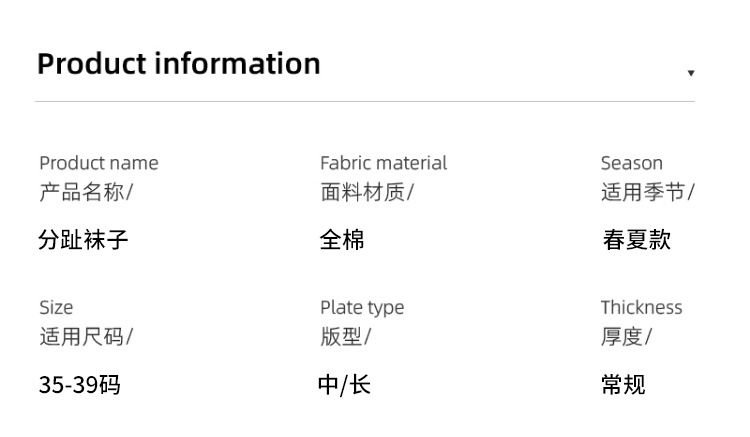This screenshot has width=750, height=437.
Task: Select the 厚度/ label text
Action: [x=626, y=337]
